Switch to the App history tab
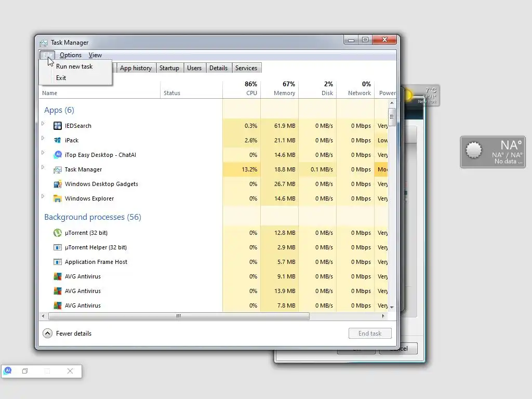 coord(136,68)
